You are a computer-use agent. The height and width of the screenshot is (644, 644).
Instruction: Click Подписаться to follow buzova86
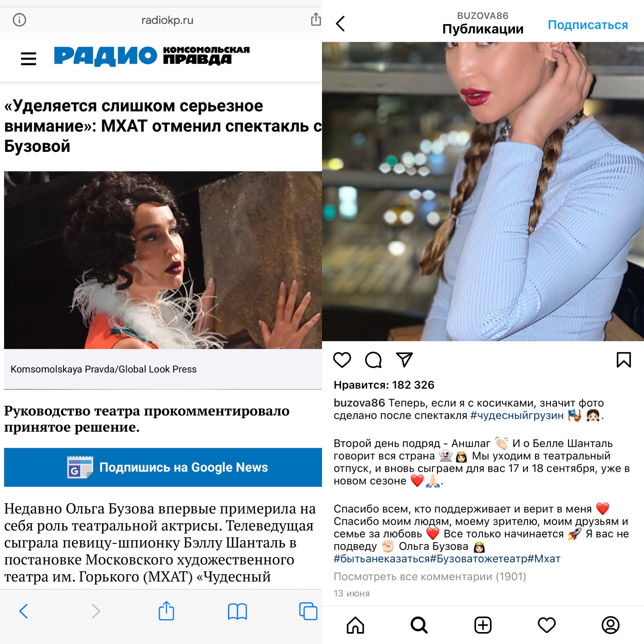click(588, 25)
